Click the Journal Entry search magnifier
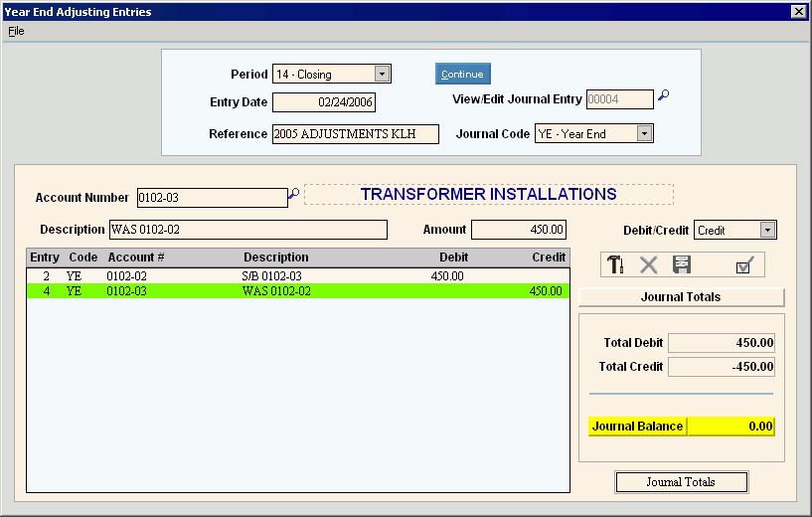The height and width of the screenshot is (517, 812). [664, 96]
